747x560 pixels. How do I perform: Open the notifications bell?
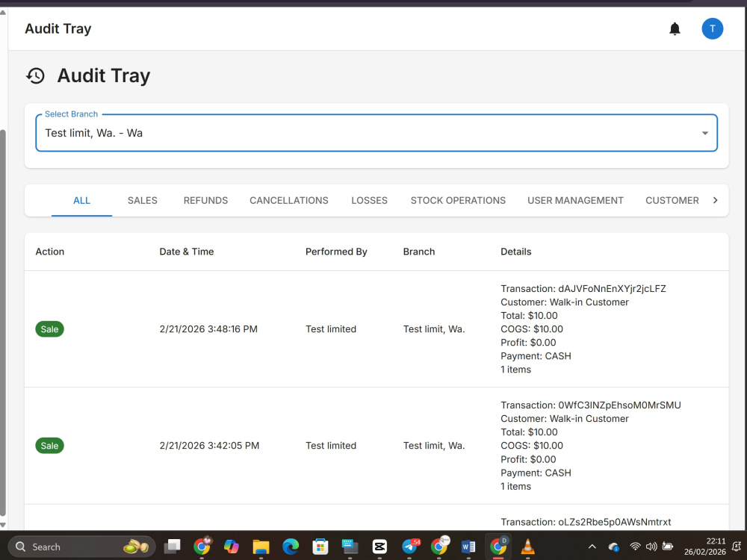[675, 29]
